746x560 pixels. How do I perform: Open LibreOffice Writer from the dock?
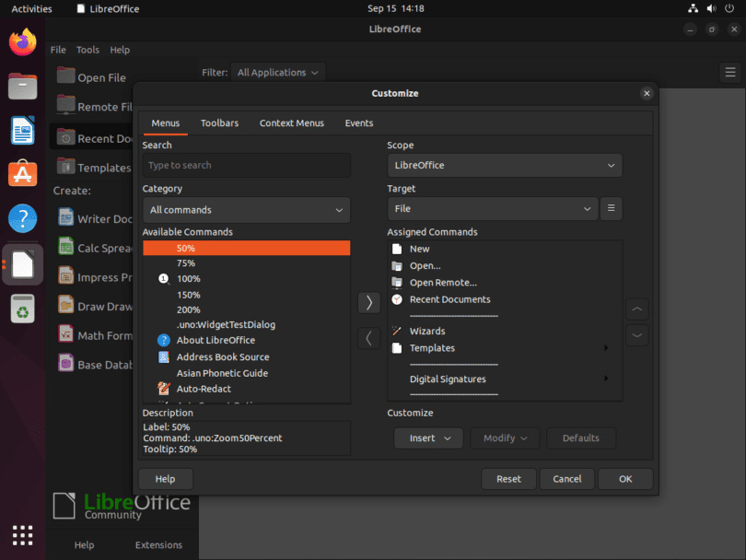[x=23, y=131]
